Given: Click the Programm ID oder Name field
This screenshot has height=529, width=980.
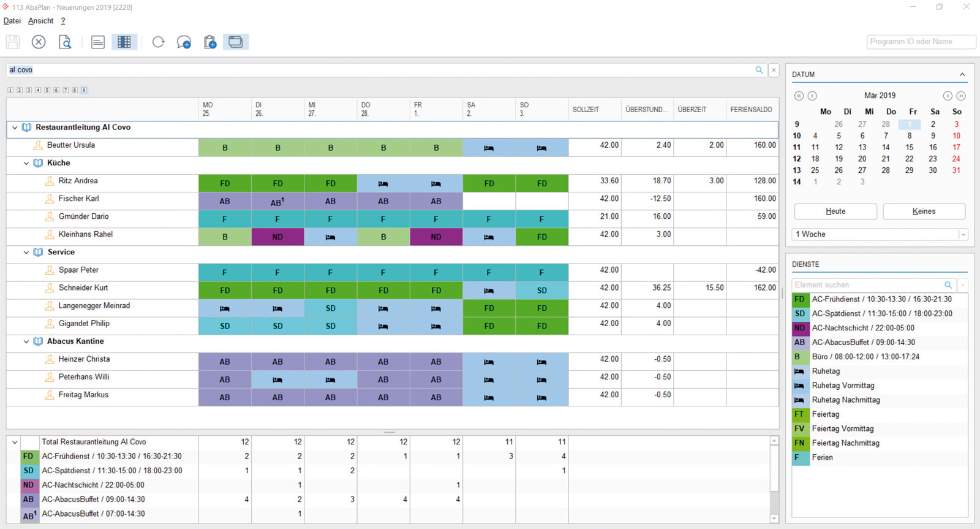Looking at the screenshot, I should coord(921,42).
